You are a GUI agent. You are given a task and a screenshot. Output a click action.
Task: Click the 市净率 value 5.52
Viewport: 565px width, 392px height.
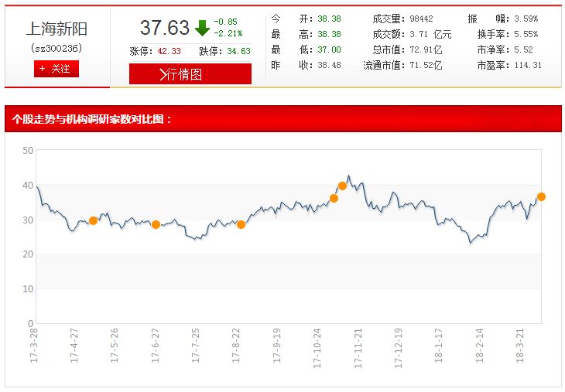(523, 49)
